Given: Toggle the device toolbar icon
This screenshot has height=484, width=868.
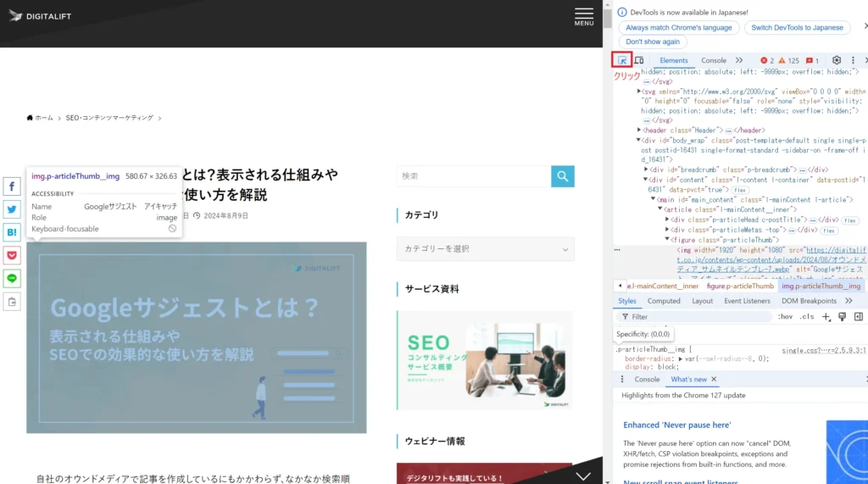Looking at the screenshot, I should (639, 60).
